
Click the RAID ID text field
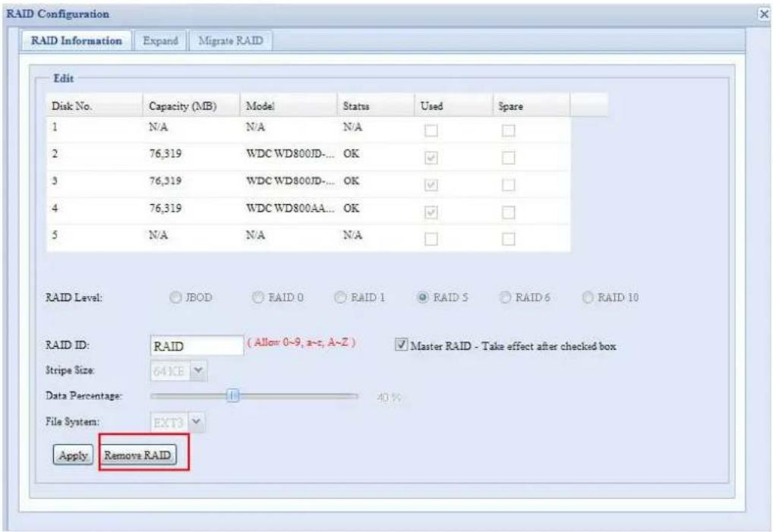click(x=197, y=346)
